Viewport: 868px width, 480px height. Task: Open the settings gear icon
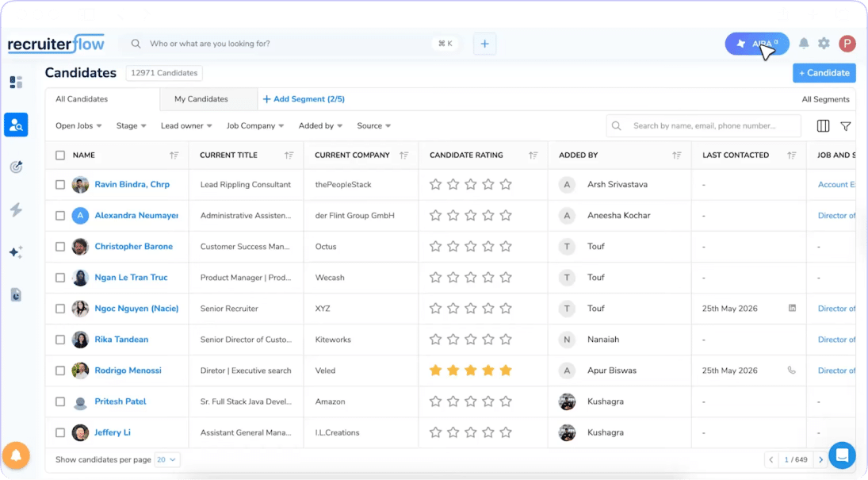pyautogui.click(x=824, y=43)
